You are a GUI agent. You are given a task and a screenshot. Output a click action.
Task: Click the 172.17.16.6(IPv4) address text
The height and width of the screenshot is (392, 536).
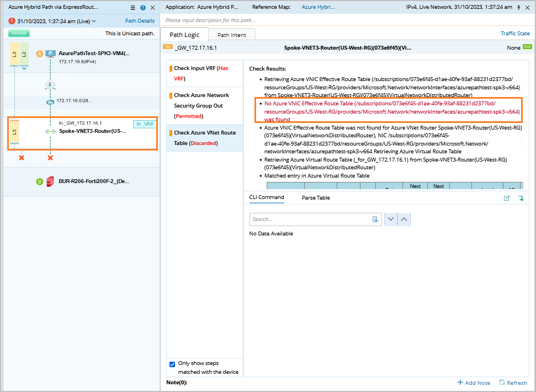click(x=77, y=62)
